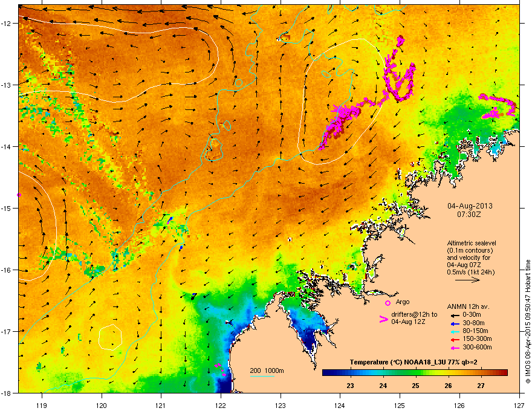Click the 'Argo' legend label
532x411 pixels.
[x=403, y=302]
